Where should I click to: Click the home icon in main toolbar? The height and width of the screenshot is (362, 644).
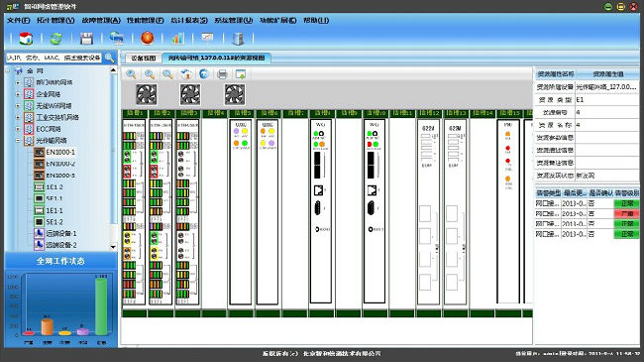click(26, 39)
